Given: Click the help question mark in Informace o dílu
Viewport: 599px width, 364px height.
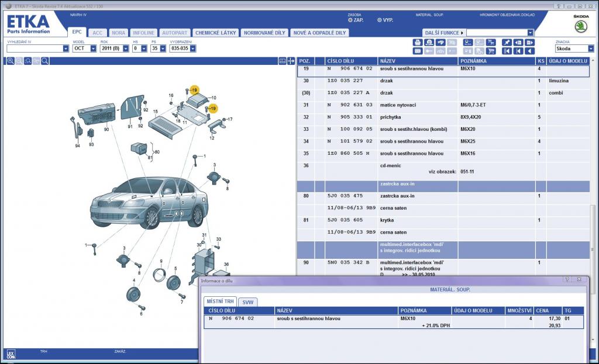Looking at the screenshot, I should (x=567, y=280).
